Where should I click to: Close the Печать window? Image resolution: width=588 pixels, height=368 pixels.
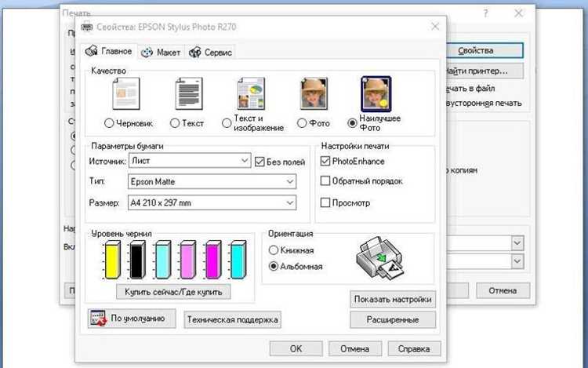pos(519,13)
